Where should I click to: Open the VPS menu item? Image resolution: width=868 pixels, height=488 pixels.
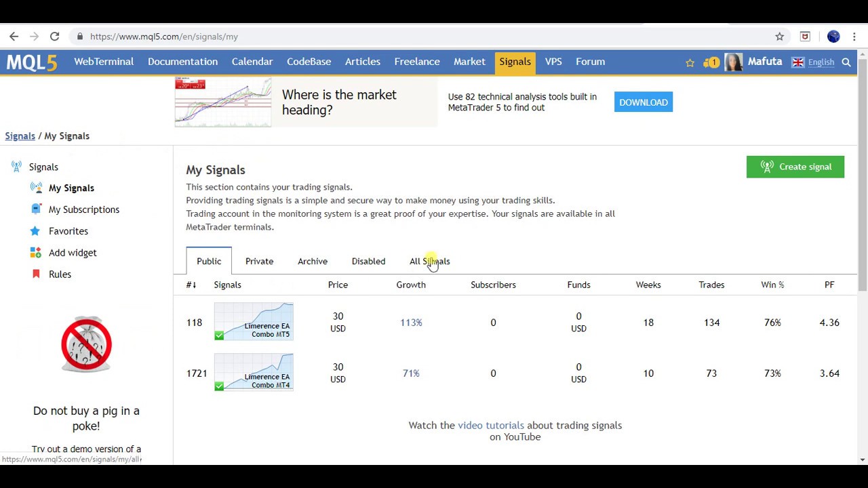click(x=553, y=62)
